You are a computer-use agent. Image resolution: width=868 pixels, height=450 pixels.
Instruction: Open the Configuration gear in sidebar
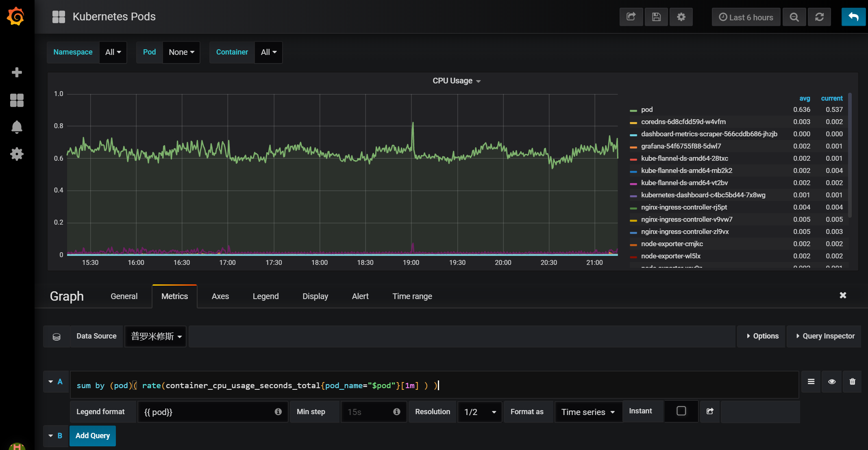click(17, 154)
